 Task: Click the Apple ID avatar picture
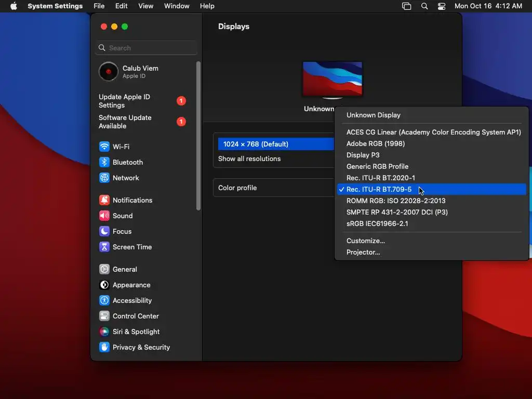click(x=108, y=72)
